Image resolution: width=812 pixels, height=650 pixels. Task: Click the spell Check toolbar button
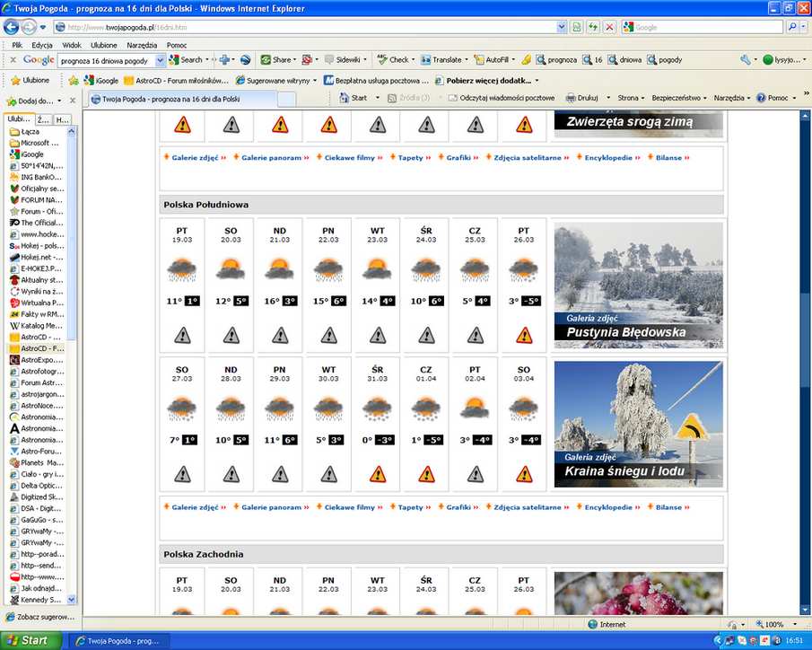394,60
